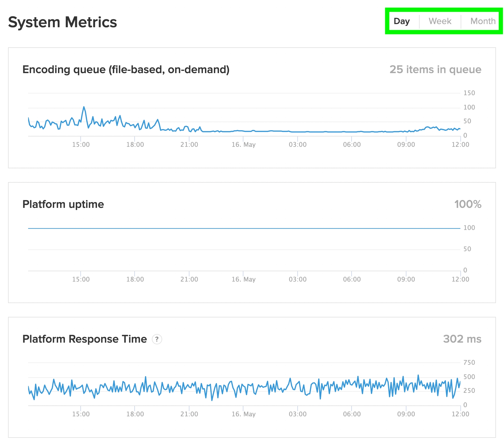Click the 03:00 label on Platform uptime chart

[297, 279]
